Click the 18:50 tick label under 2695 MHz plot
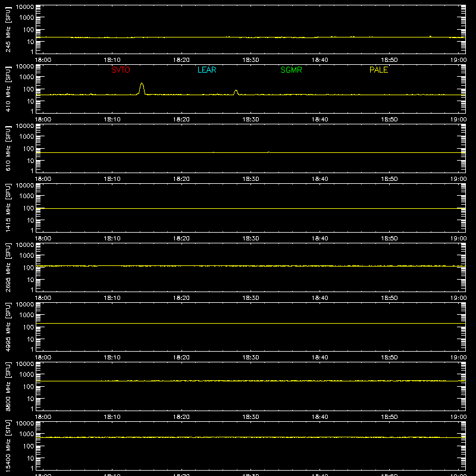Screen dimensions: 476x476 tap(390, 298)
